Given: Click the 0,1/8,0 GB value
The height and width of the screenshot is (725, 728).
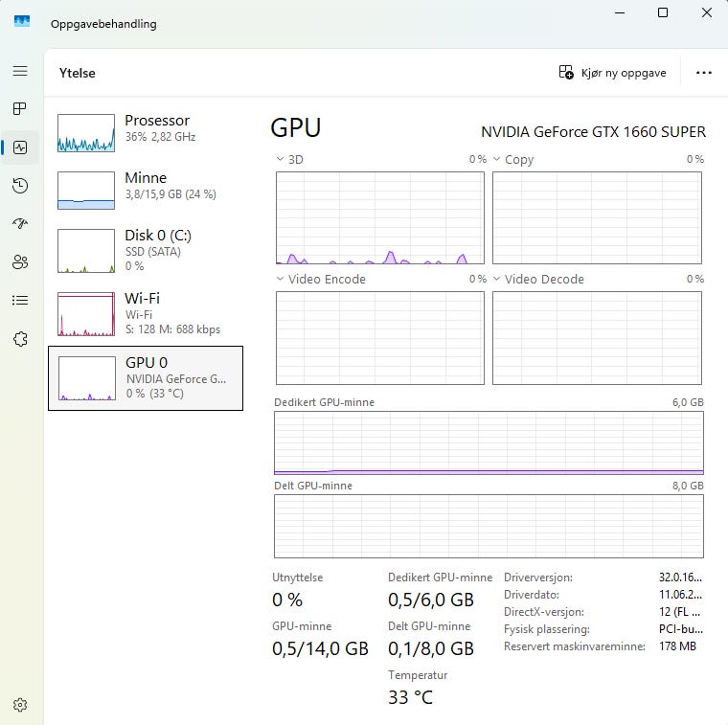Looking at the screenshot, I should [431, 648].
